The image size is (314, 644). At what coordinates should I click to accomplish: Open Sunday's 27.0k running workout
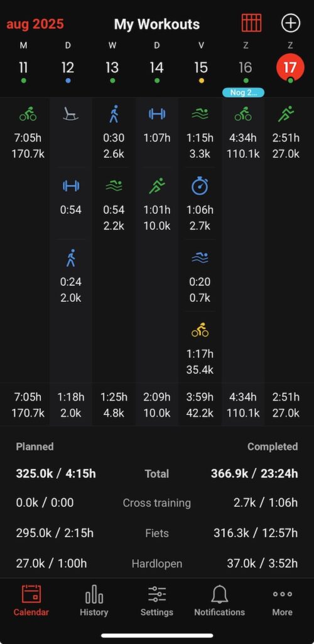[x=286, y=133]
